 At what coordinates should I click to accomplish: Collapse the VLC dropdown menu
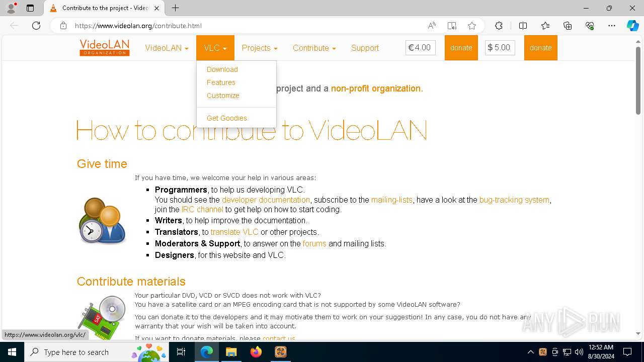tap(215, 48)
